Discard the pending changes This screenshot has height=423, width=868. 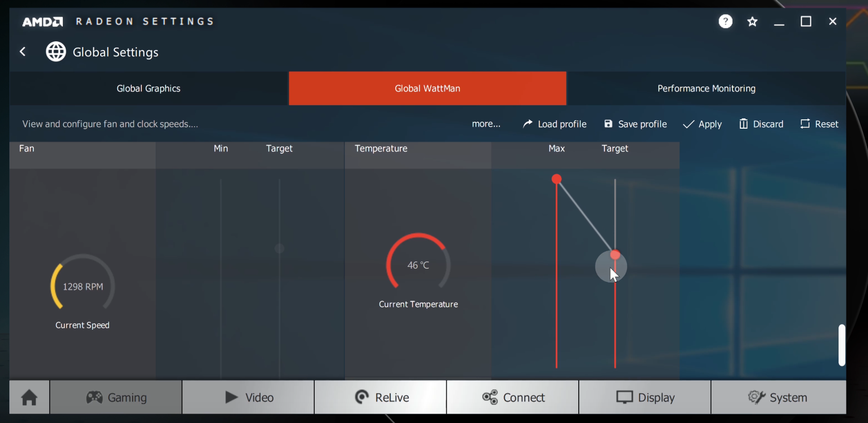[761, 124]
